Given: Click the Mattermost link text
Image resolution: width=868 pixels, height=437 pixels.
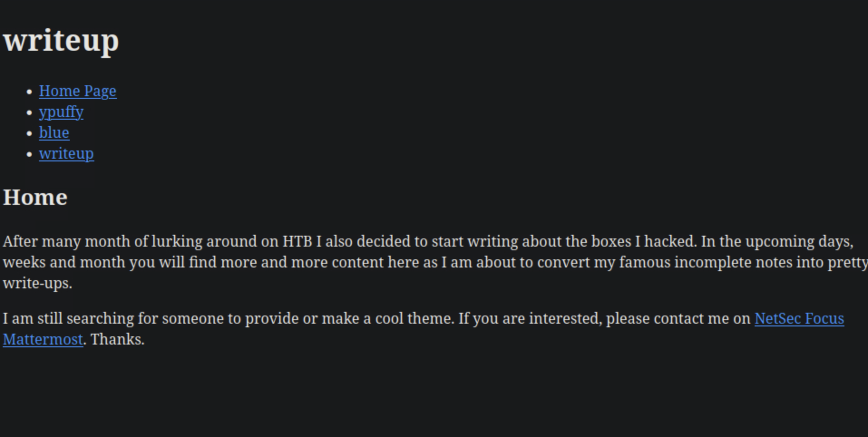Looking at the screenshot, I should [43, 340].
